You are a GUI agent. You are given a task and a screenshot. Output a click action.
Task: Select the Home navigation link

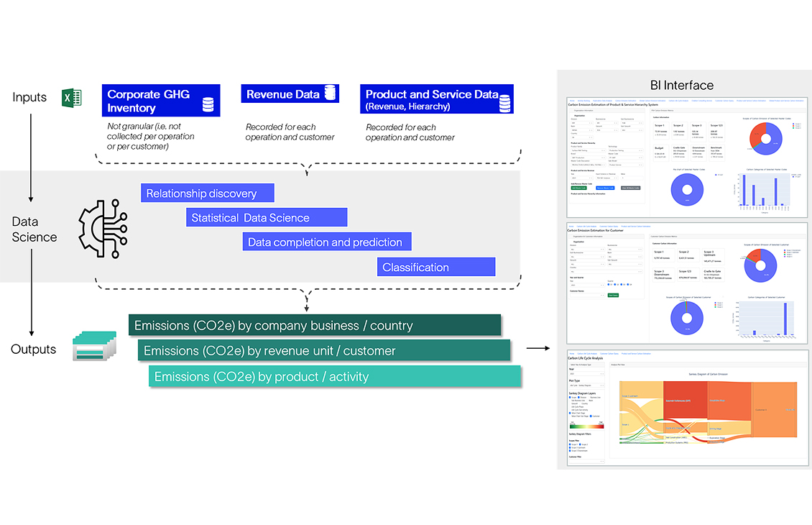(x=572, y=100)
